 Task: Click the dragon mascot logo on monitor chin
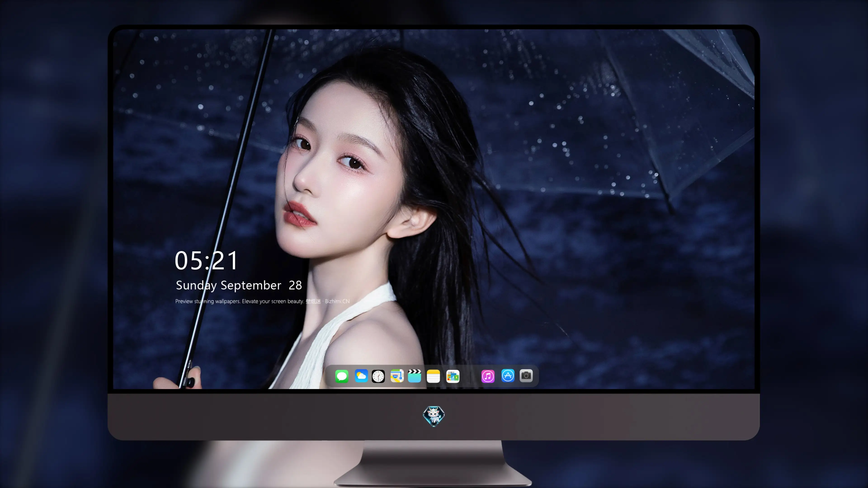point(434,416)
